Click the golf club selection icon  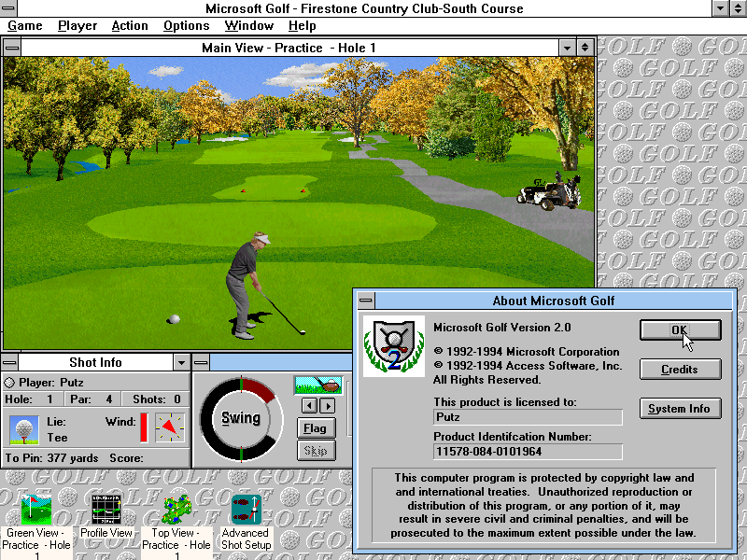pos(318,385)
